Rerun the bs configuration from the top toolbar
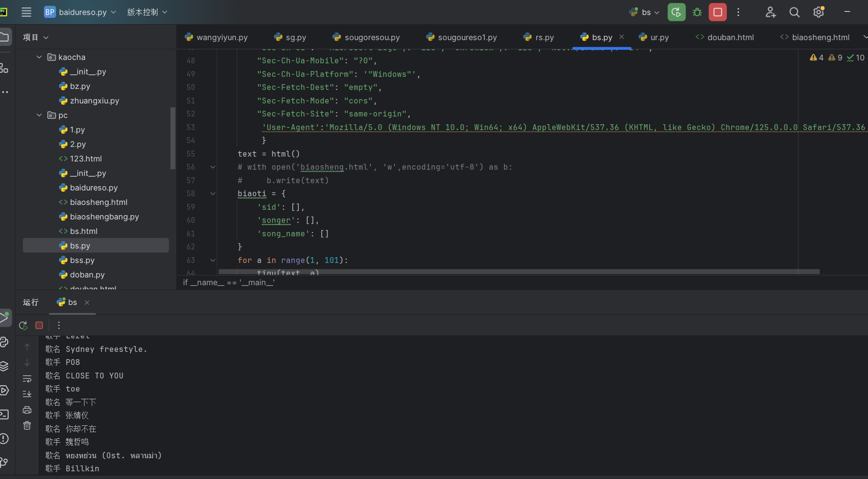868x479 pixels. point(676,12)
